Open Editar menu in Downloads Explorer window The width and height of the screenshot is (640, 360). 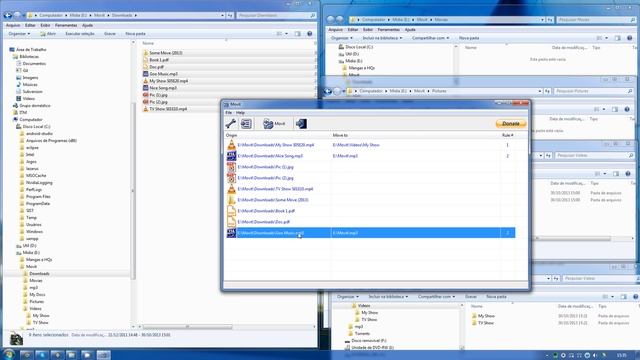tap(30, 25)
